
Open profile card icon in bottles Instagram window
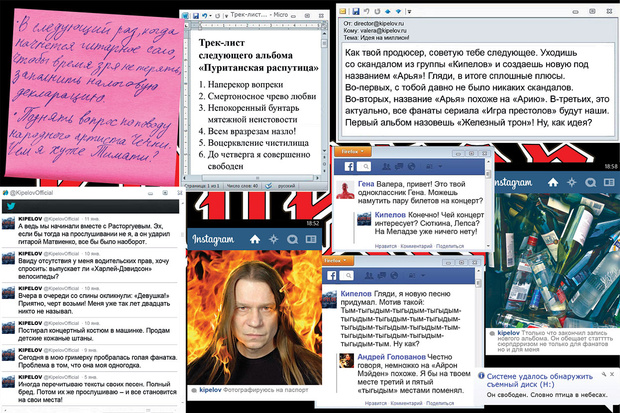click(609, 182)
